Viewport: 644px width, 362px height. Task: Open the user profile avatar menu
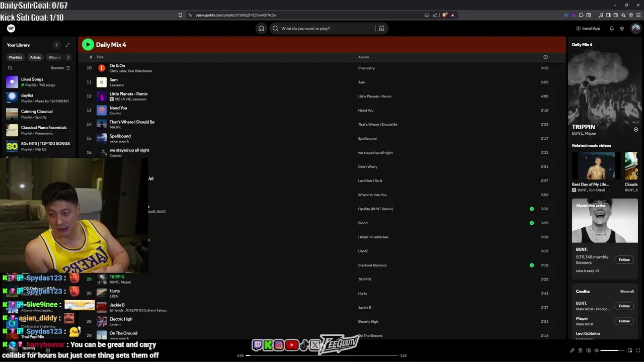click(636, 29)
